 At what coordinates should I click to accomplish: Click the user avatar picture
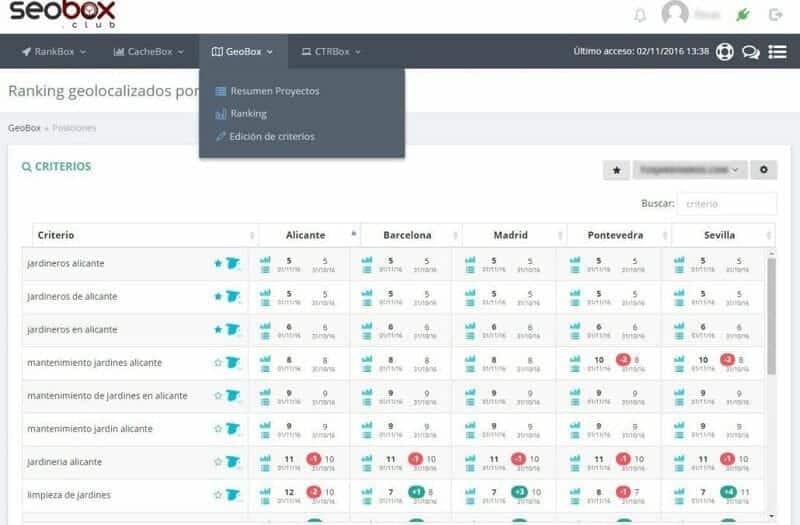(x=674, y=12)
